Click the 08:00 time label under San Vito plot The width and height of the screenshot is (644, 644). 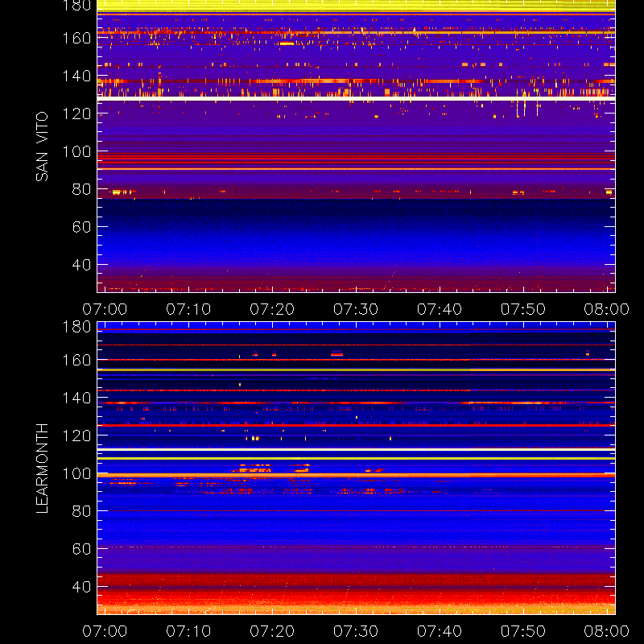(x=607, y=309)
